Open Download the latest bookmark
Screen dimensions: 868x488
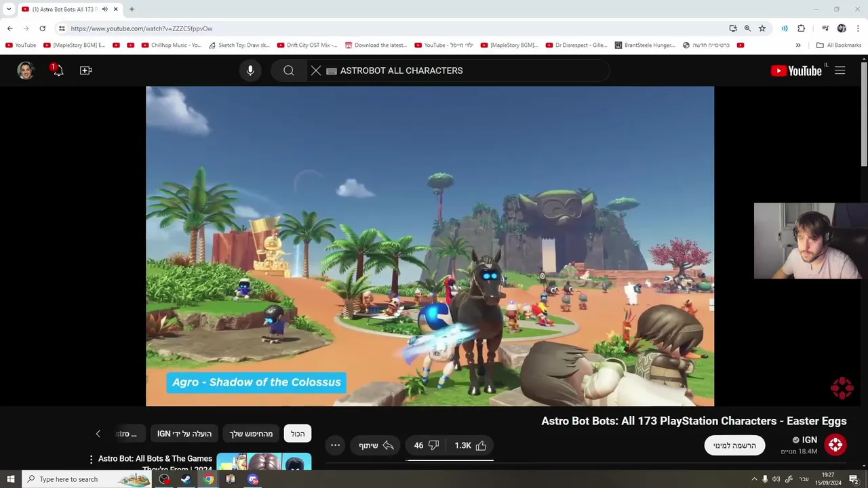point(376,45)
